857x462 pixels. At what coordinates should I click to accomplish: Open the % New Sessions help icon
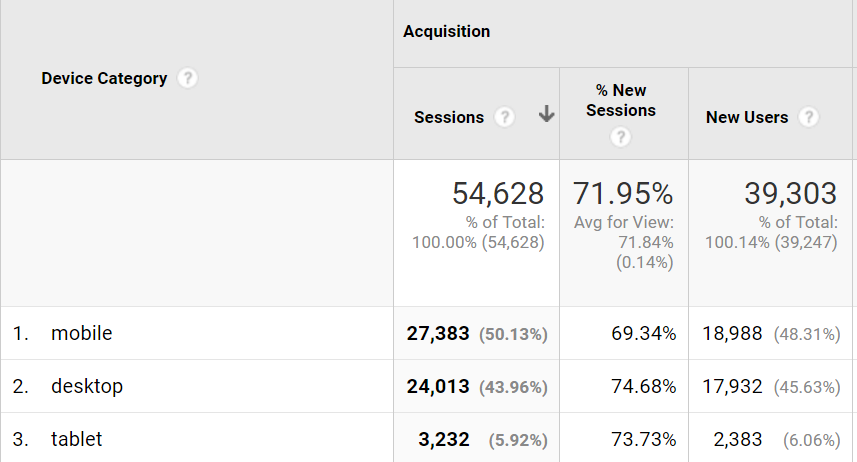click(621, 138)
